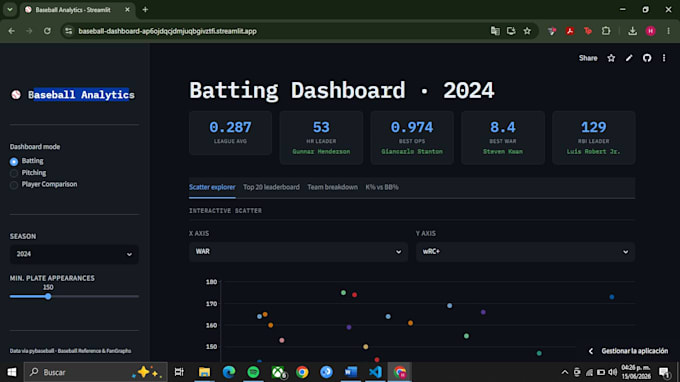
Task: Open the GitHub repository icon
Action: (647, 58)
